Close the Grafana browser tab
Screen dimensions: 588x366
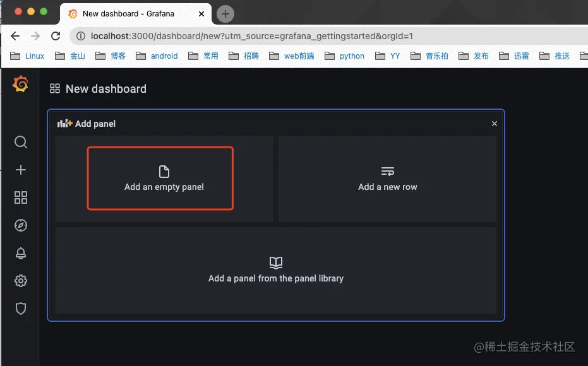pyautogui.click(x=201, y=14)
